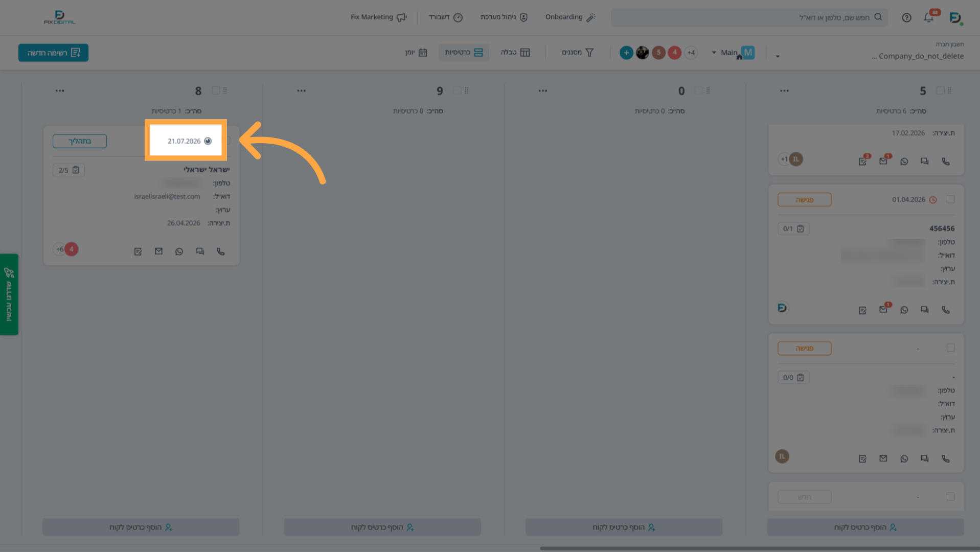Expand the company account dropdown arrow

(778, 56)
